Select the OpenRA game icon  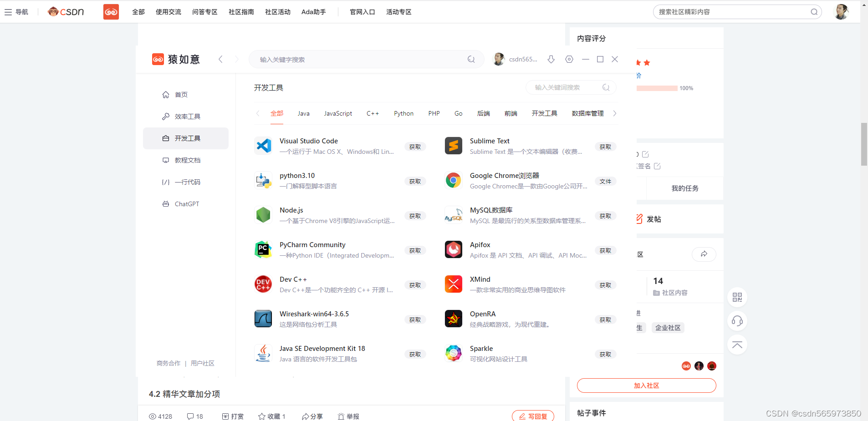[454, 319]
